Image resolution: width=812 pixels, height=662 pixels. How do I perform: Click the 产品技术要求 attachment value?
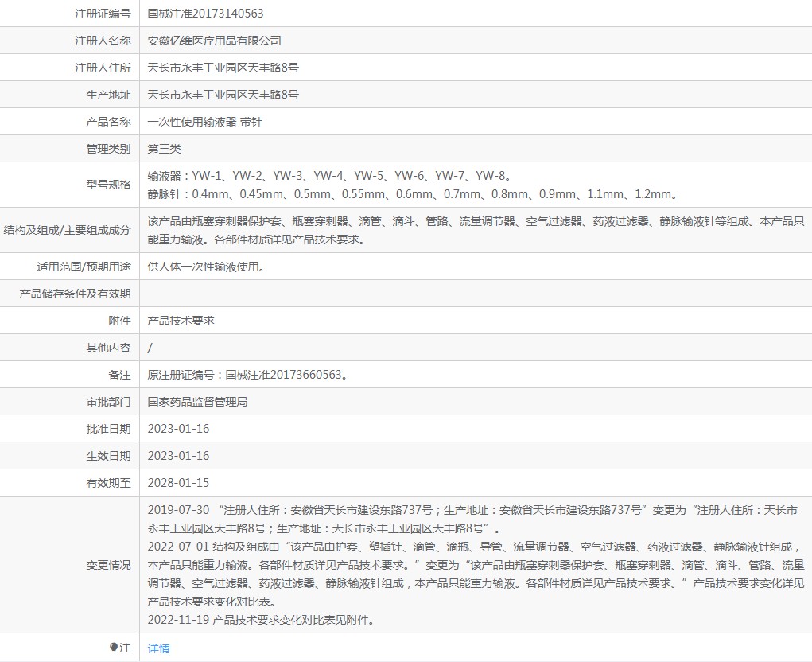181,321
